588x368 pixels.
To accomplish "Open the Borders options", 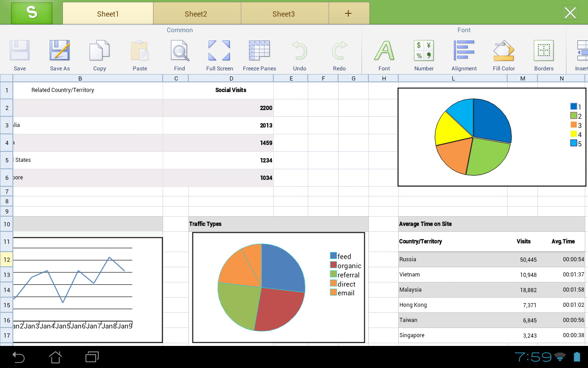I will [x=544, y=53].
